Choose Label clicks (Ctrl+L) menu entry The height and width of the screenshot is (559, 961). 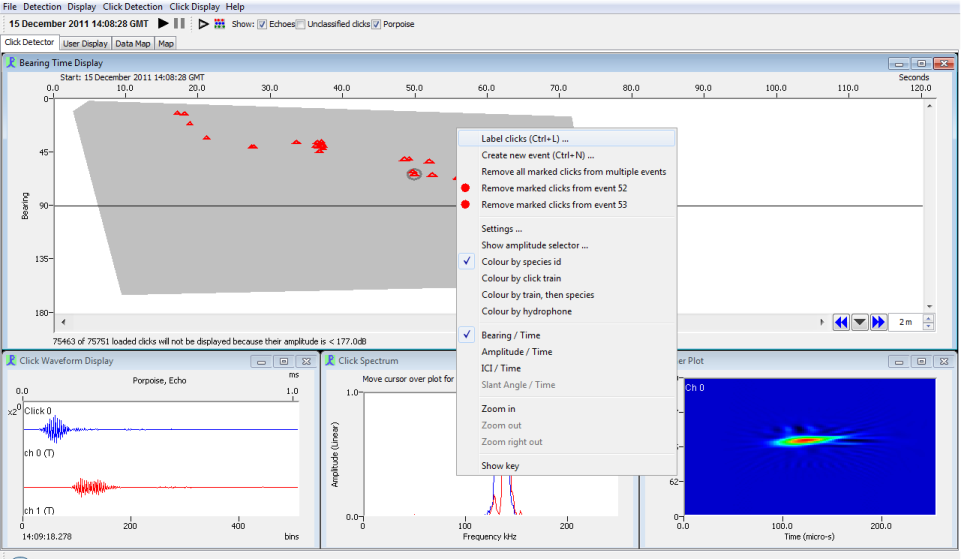click(x=567, y=139)
